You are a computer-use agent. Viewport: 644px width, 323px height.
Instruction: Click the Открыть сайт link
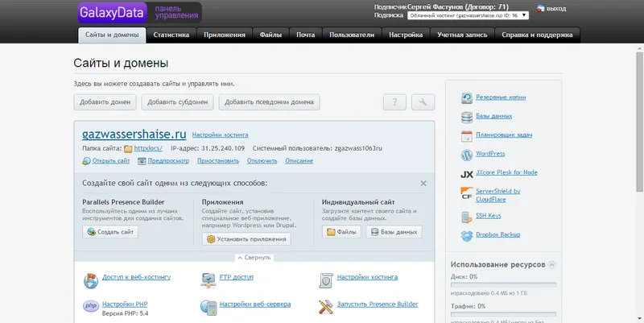click(x=111, y=161)
